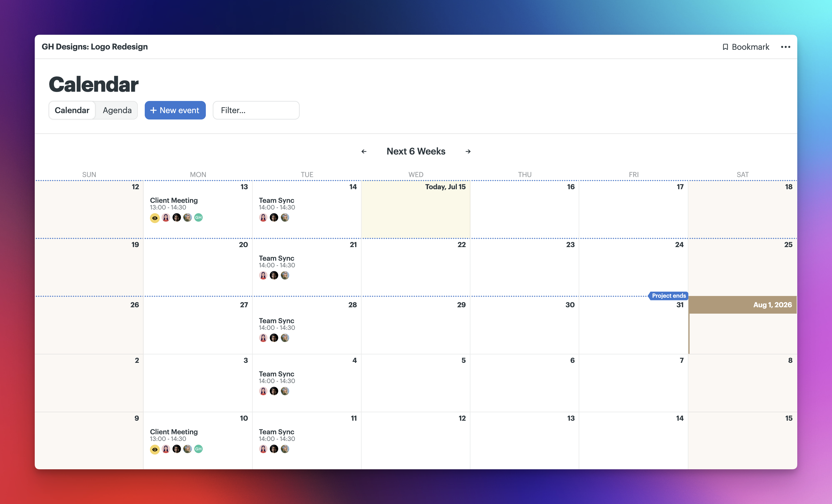
Task: Click the Bookmark button
Action: click(745, 47)
